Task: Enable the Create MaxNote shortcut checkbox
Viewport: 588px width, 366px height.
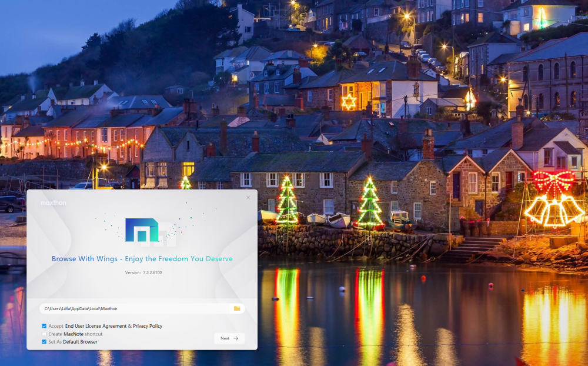Action: tap(44, 334)
